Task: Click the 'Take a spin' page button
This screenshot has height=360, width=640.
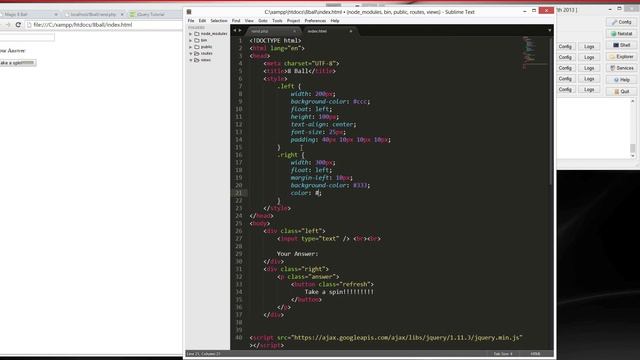Action: (x=18, y=63)
